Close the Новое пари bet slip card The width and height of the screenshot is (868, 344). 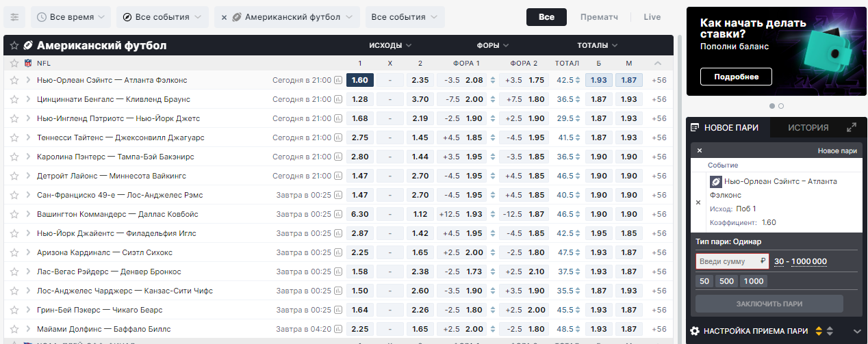(x=700, y=150)
